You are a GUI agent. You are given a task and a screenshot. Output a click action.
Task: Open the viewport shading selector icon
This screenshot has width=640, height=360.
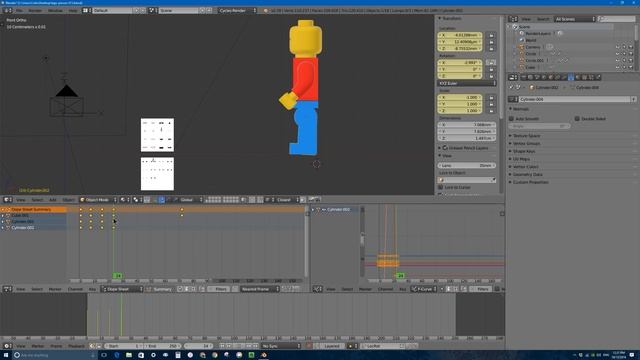[x=124, y=200]
